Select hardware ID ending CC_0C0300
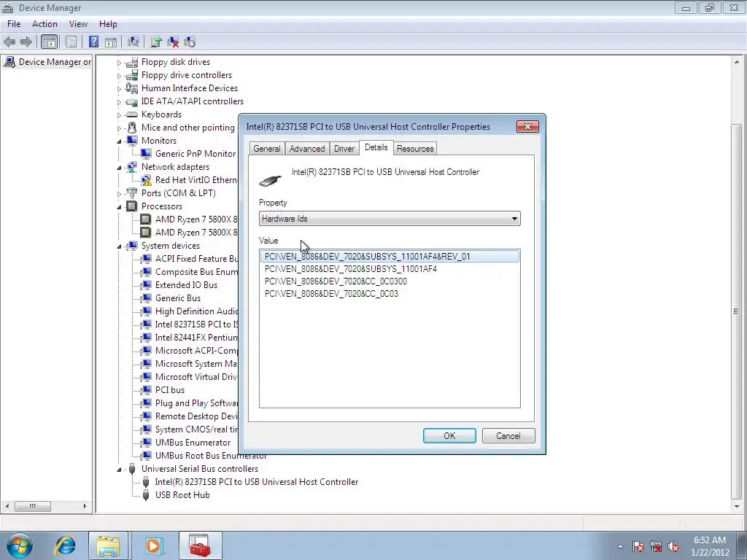 [336, 281]
